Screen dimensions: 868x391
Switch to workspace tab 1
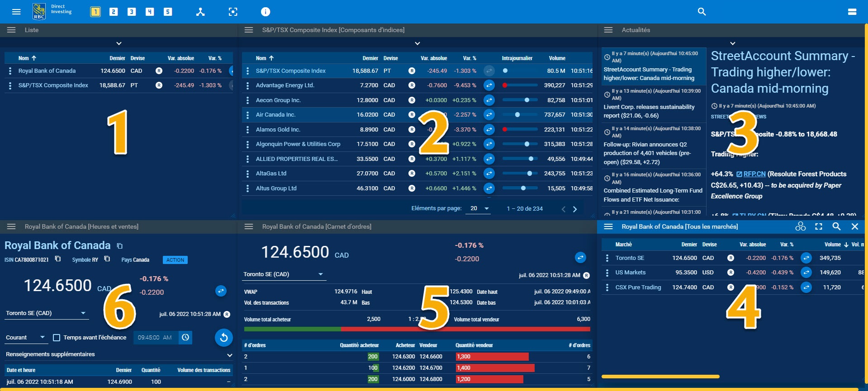[95, 12]
